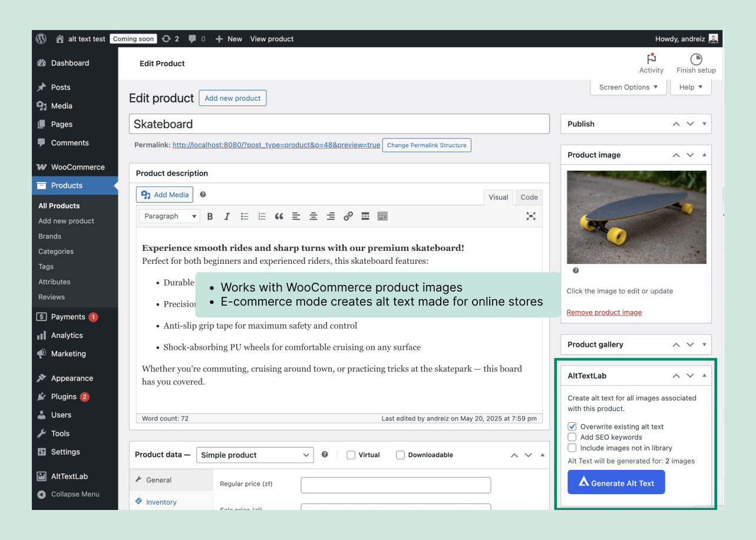
Task: Toggle fullscreen editor mode icon
Action: [x=530, y=216]
